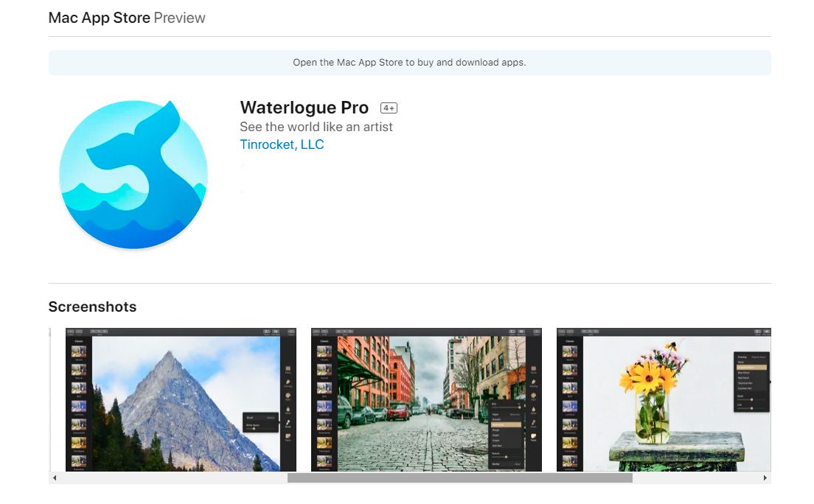Image resolution: width=814 pixels, height=504 pixels.
Task: Click the screenshots scrollbar left arrow
Action: pos(55,478)
